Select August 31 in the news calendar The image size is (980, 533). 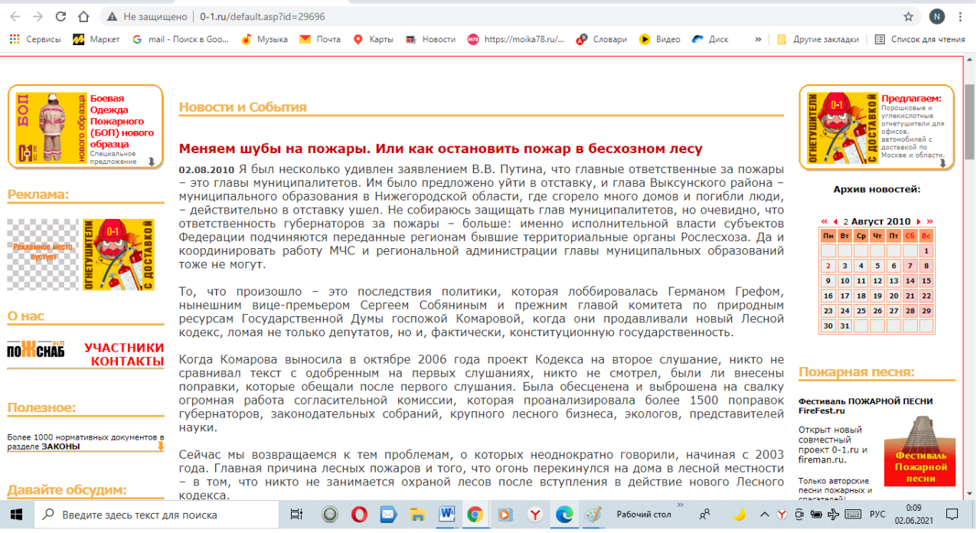click(x=843, y=326)
